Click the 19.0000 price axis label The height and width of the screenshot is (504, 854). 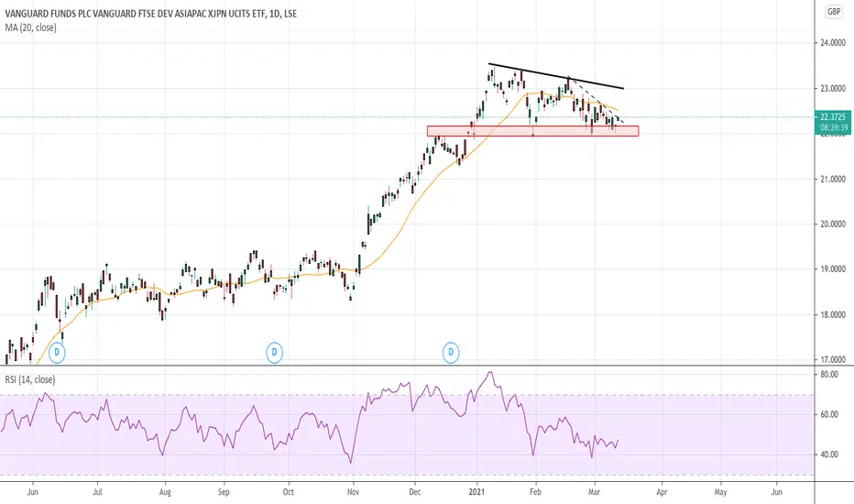tap(833, 269)
